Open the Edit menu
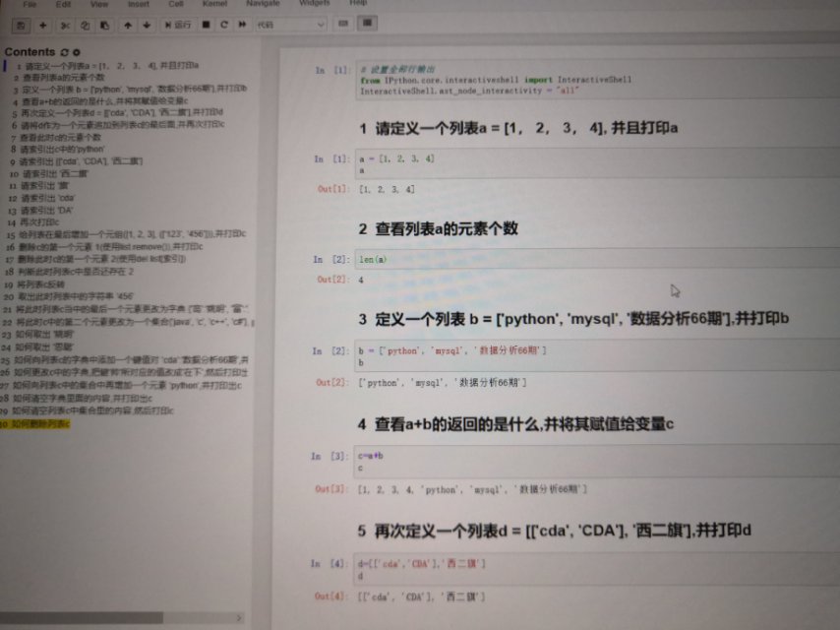The image size is (840, 630). coord(63,4)
